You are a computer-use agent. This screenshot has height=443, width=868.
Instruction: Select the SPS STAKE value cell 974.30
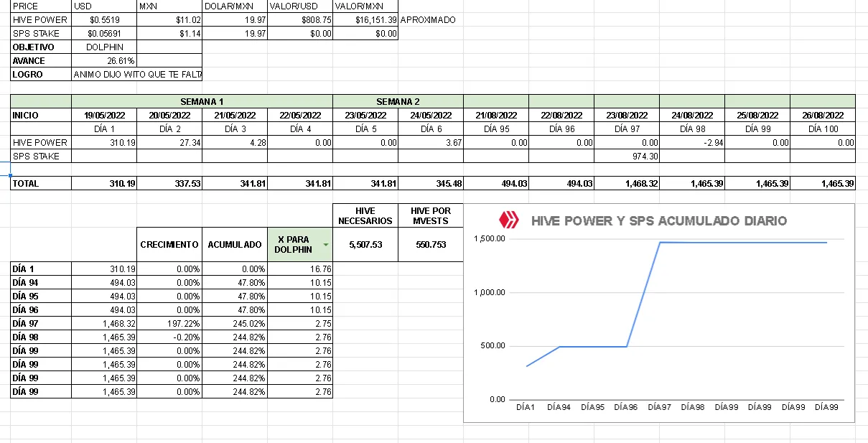point(627,156)
